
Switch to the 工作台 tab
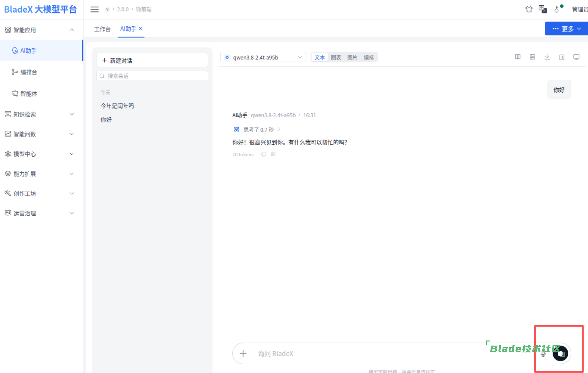pos(102,29)
